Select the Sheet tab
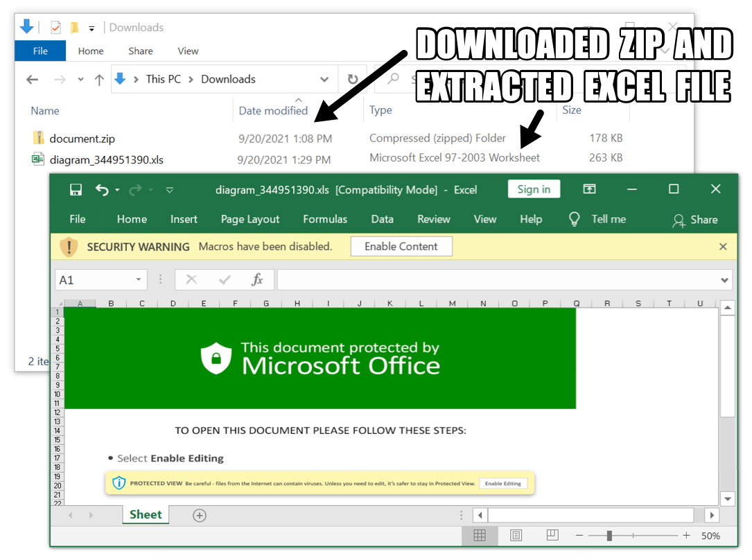 click(x=146, y=514)
